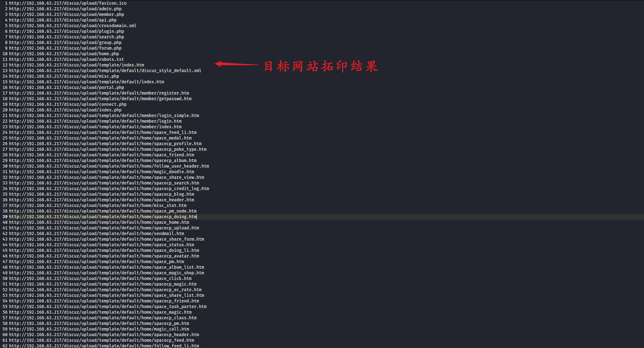Select the admin.php URL line

pos(65,9)
